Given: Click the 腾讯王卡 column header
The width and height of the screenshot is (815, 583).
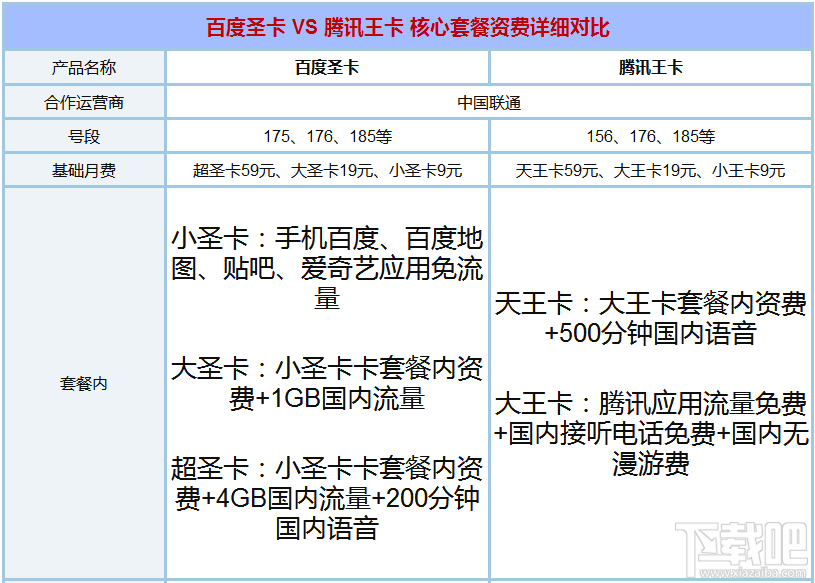Looking at the screenshot, I should click(x=650, y=66).
